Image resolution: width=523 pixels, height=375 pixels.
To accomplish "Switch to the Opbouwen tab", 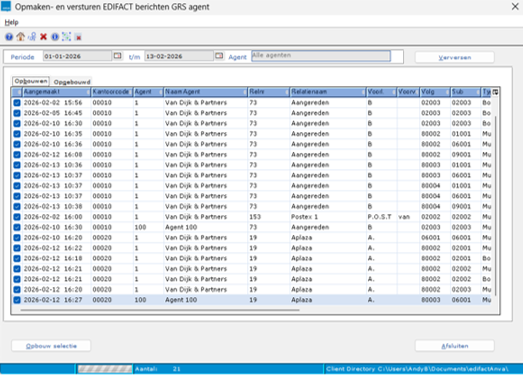I will click(x=31, y=81).
